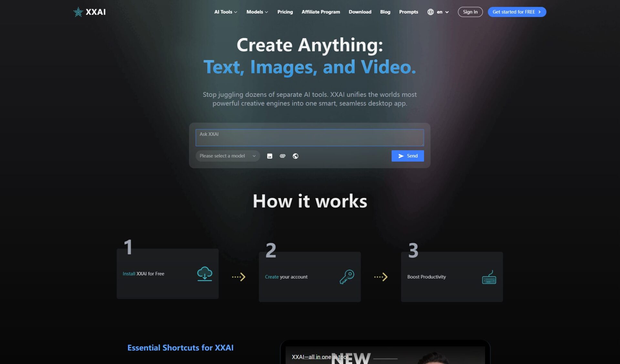Image resolution: width=620 pixels, height=364 pixels.
Task: Toggle the web search globe icon
Action: point(295,156)
